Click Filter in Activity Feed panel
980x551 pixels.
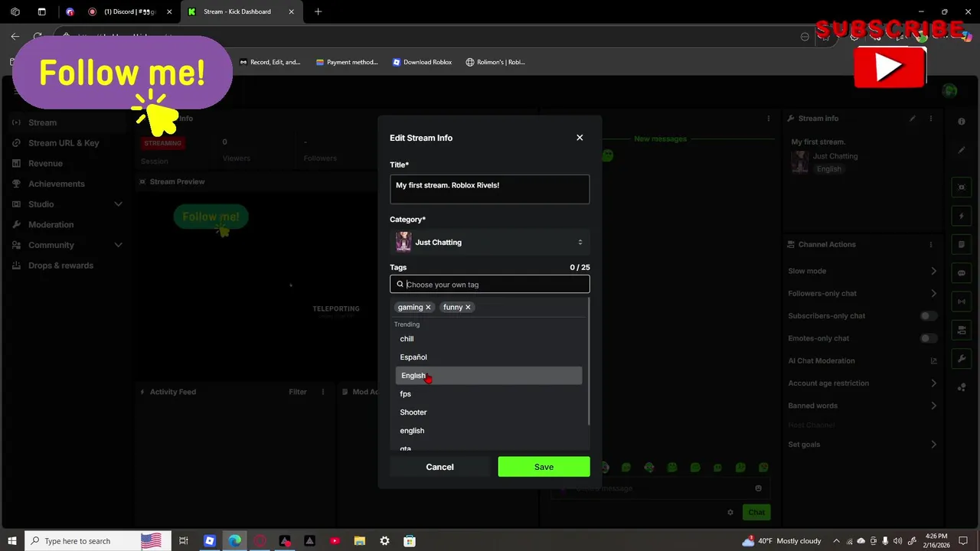pyautogui.click(x=298, y=392)
